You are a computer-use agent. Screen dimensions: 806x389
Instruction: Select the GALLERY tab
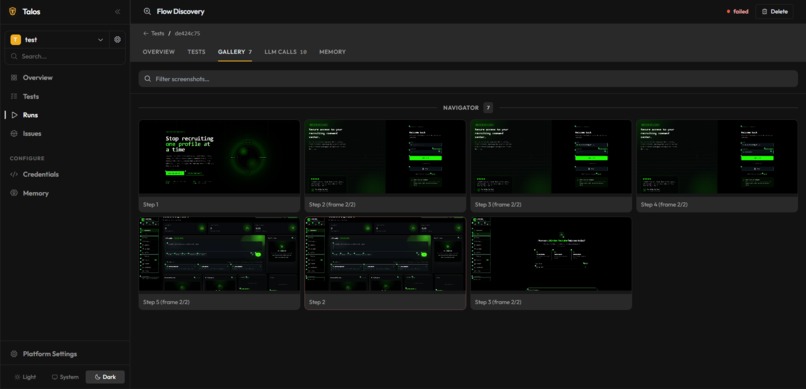(235, 52)
